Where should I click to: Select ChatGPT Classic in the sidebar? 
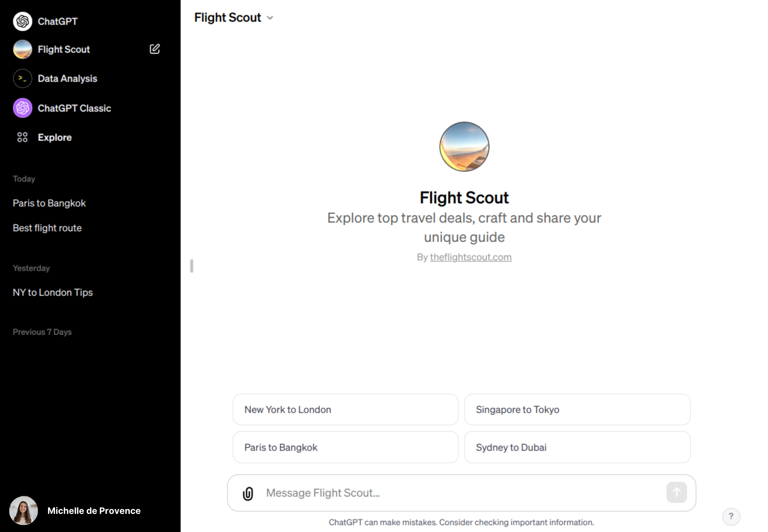[74, 108]
